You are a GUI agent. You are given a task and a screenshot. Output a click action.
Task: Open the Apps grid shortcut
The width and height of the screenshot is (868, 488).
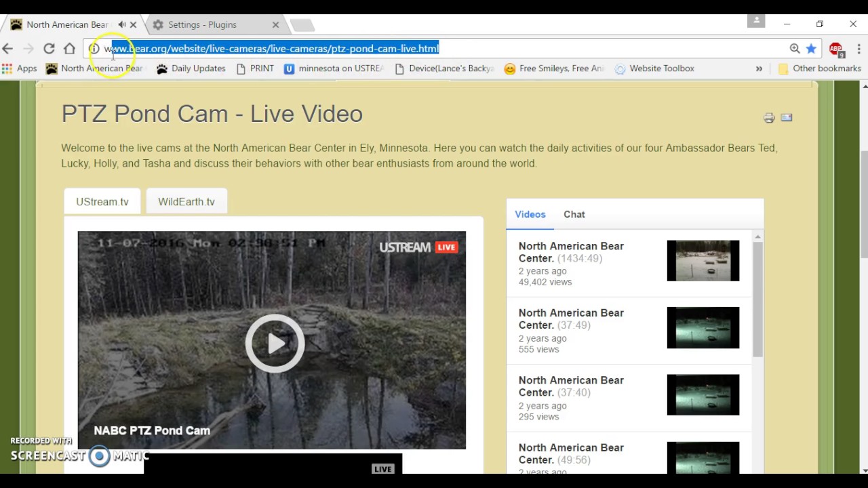coord(20,68)
